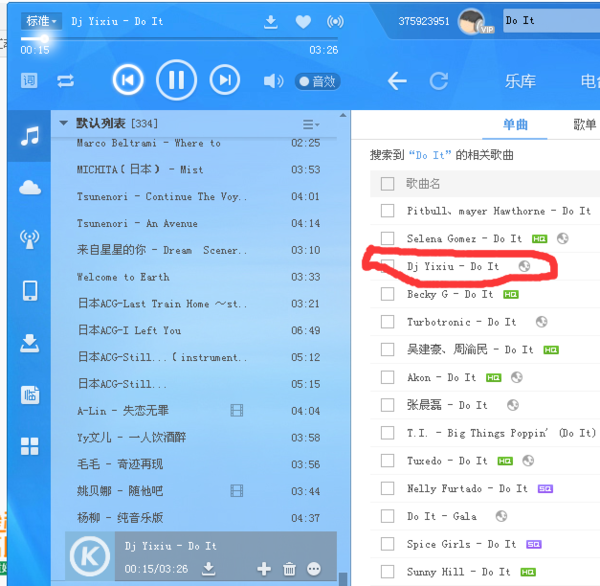Open the mobile device sidebar icon
600x586 pixels.
(x=30, y=291)
